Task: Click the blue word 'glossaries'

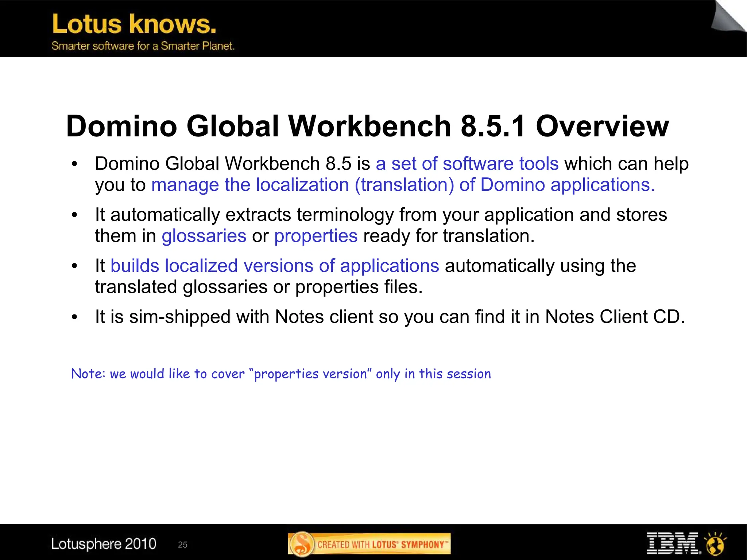Action: click(x=204, y=236)
